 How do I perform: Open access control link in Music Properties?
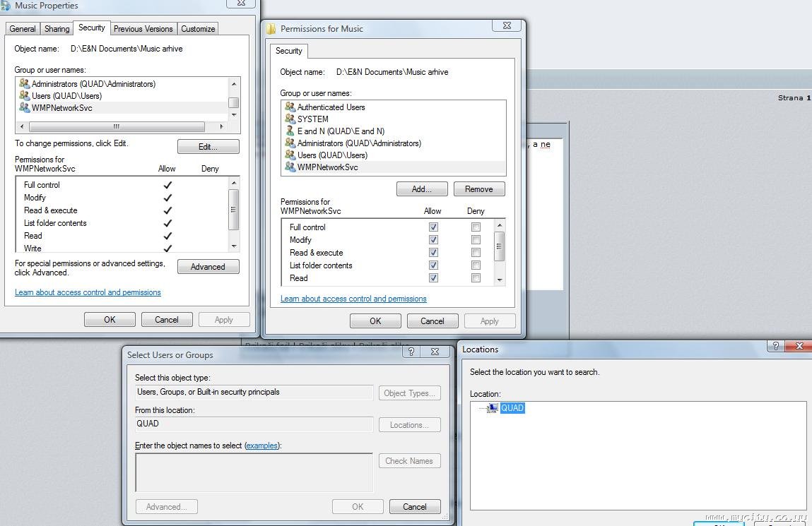88,292
